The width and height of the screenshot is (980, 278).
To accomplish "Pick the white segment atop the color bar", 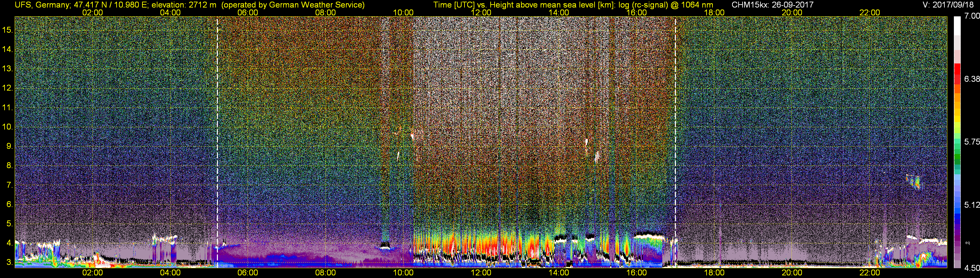I will pyautogui.click(x=957, y=26).
